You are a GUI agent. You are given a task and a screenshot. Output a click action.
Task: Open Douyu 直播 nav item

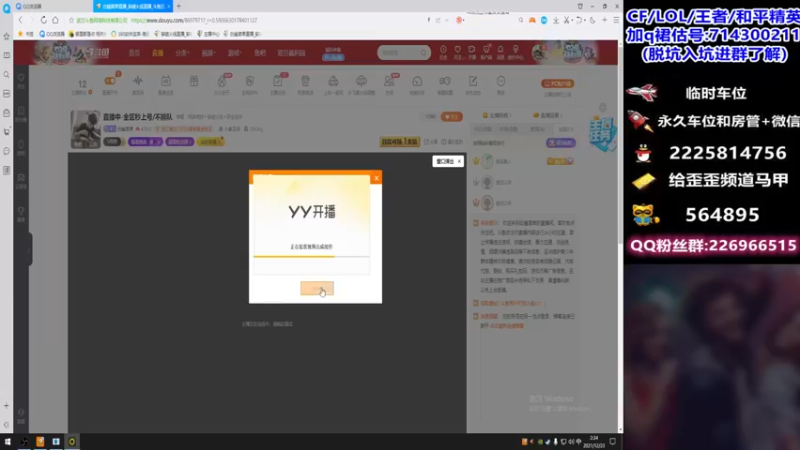coord(158,53)
